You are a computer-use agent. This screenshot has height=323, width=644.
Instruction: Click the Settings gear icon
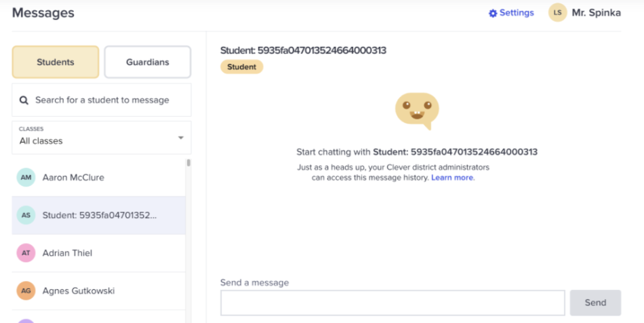[x=493, y=13]
